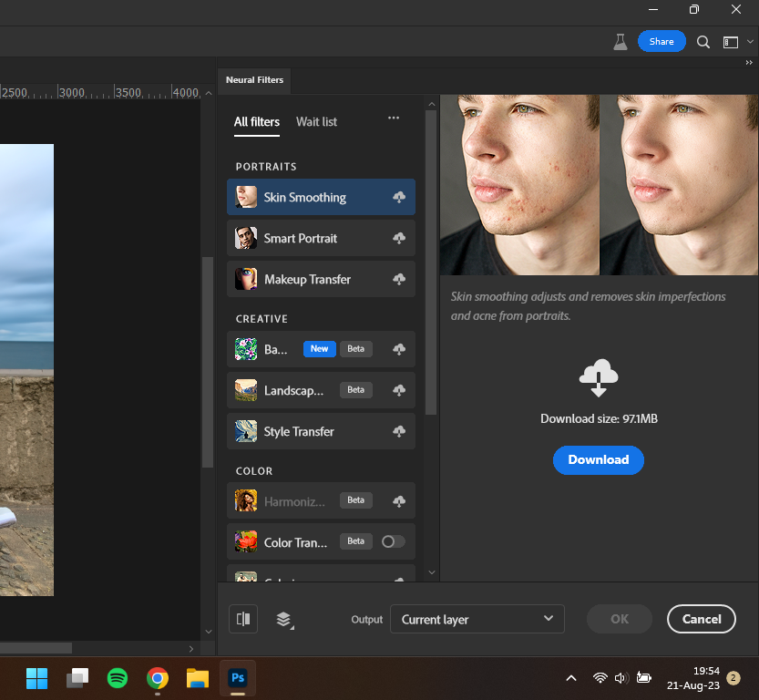Image resolution: width=759 pixels, height=700 pixels.
Task: Click cloud icon on Harmoniz... row
Action: [399, 501]
